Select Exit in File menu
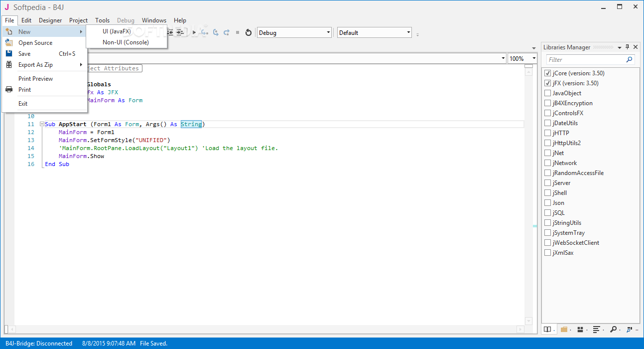This screenshot has width=644, height=349. click(x=45, y=103)
